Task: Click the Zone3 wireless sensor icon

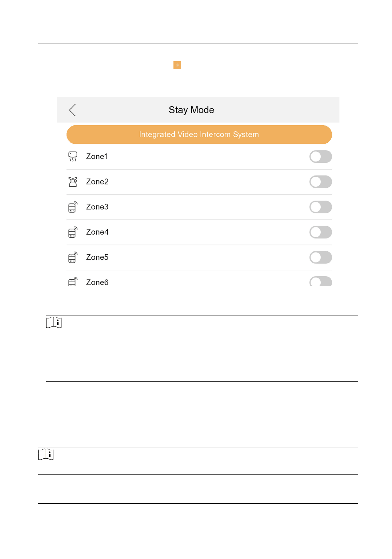Action: pyautogui.click(x=73, y=207)
